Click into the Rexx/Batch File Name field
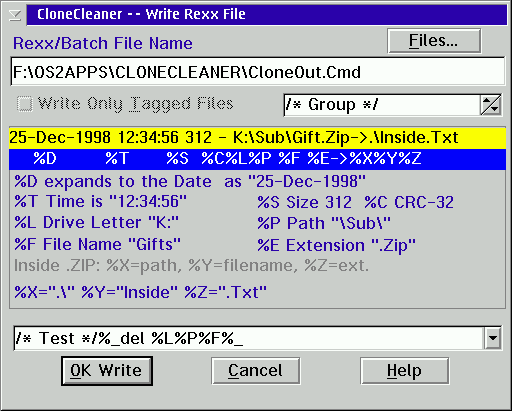512x411 pixels. tap(257, 72)
